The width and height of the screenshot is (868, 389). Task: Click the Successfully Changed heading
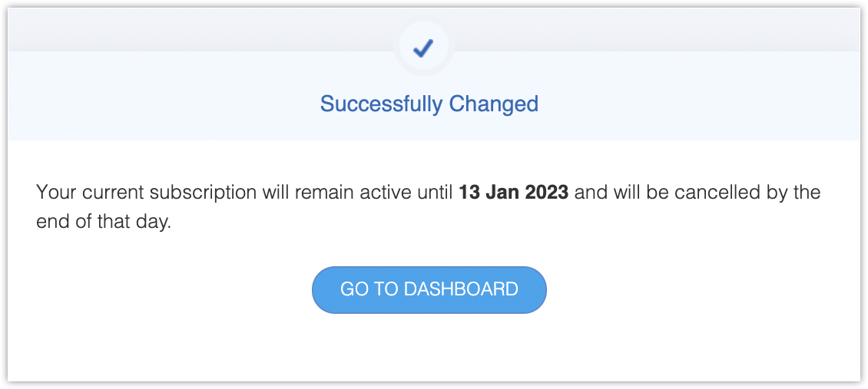pos(429,104)
